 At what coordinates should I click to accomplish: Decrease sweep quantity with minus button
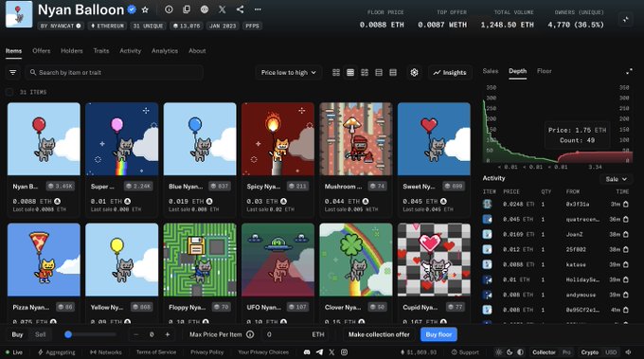click(136, 334)
